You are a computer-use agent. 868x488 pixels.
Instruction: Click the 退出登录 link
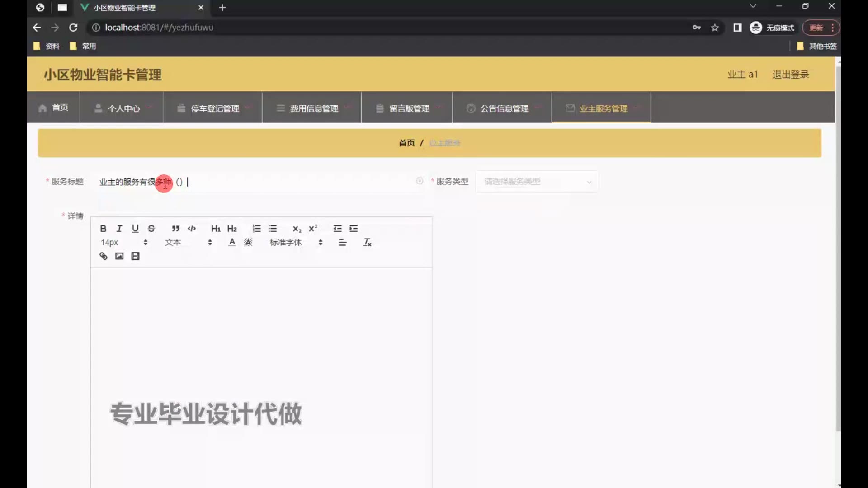pos(790,75)
